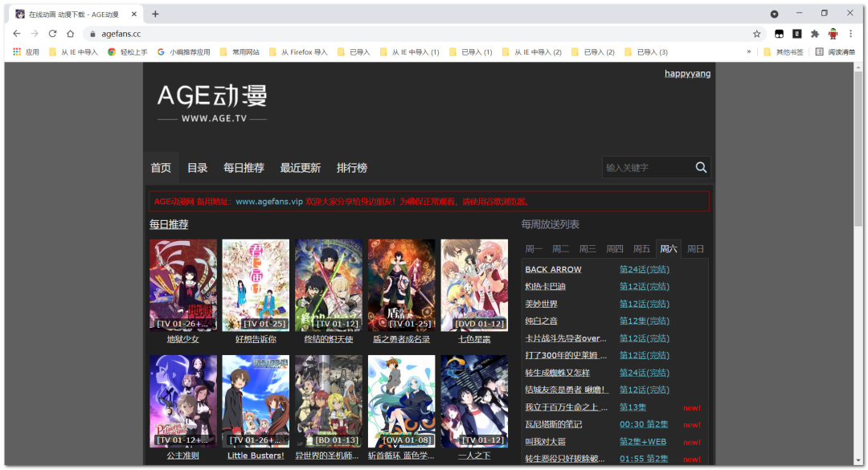Screen dimensions: 868x470
Task: Click the happyyang user link
Action: click(687, 74)
